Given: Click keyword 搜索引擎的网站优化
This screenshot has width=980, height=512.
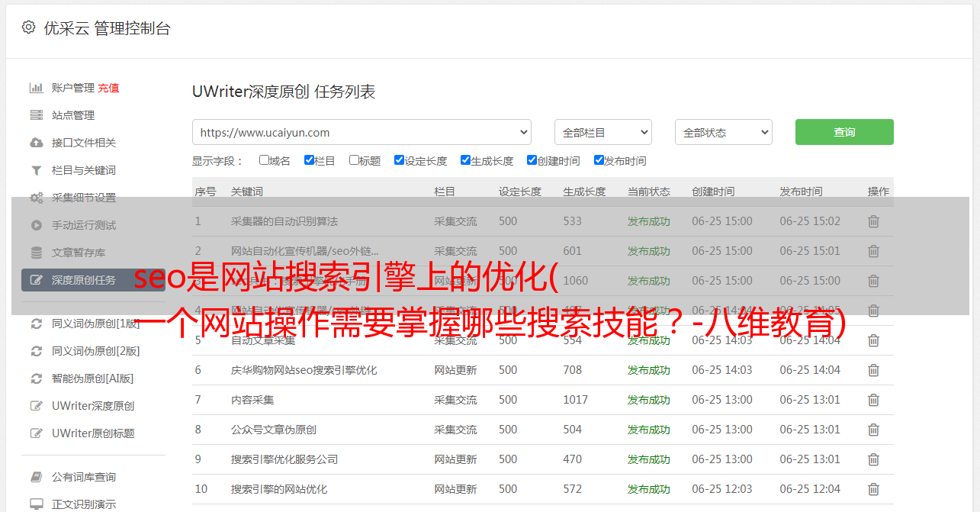Looking at the screenshot, I should [279, 489].
